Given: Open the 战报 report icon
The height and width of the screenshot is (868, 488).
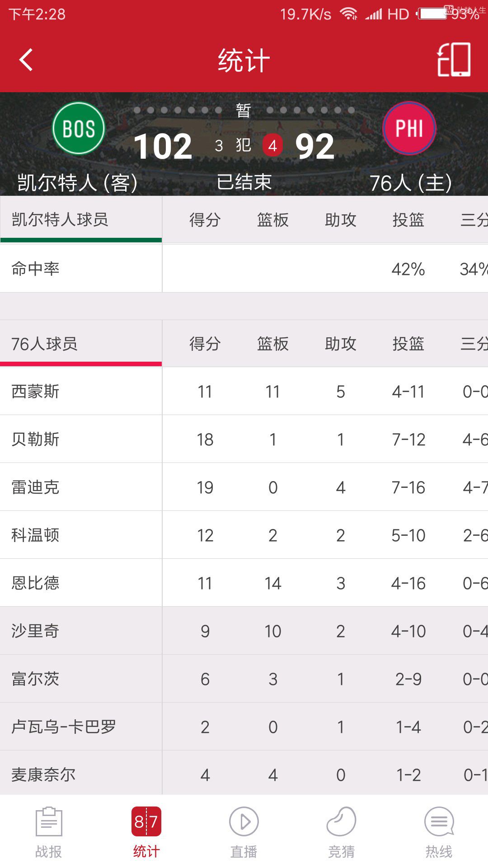Looking at the screenshot, I should click(49, 832).
